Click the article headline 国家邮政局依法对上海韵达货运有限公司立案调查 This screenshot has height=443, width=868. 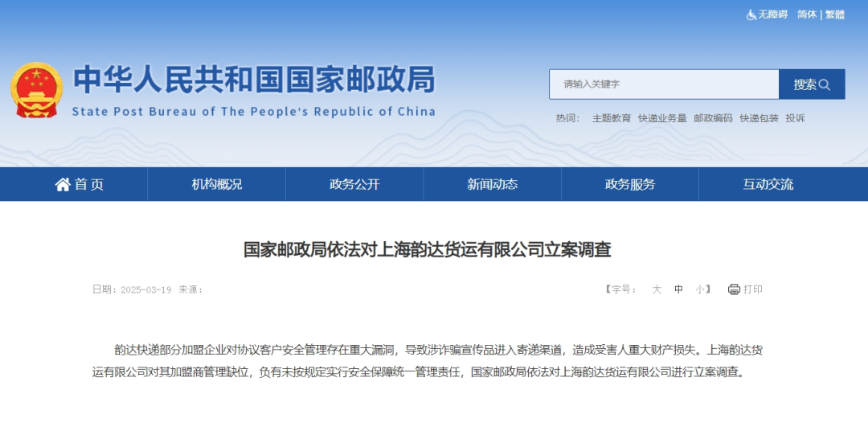428,250
